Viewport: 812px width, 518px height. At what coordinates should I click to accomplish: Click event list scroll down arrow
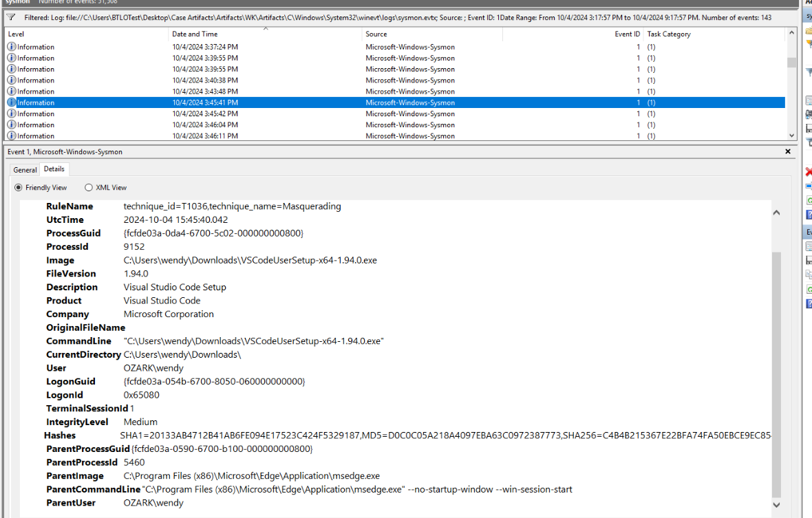click(791, 136)
